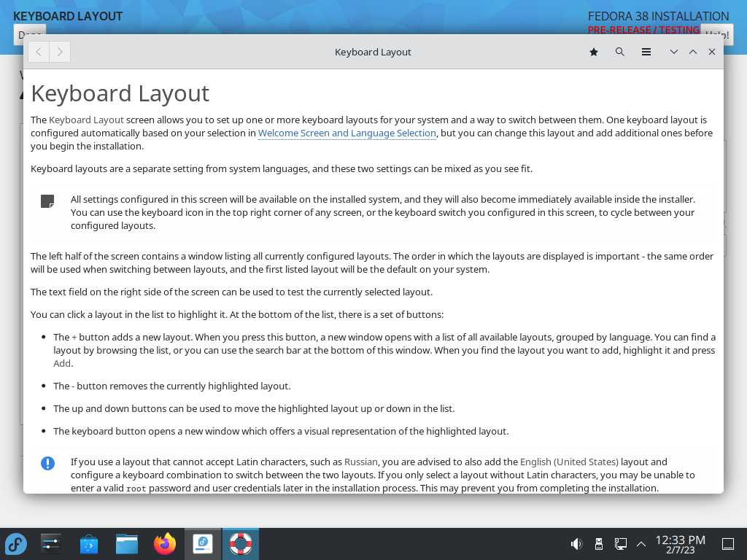Click the word 'Russian' in the warning
Viewport: 747px width, 560px height.
point(360,462)
